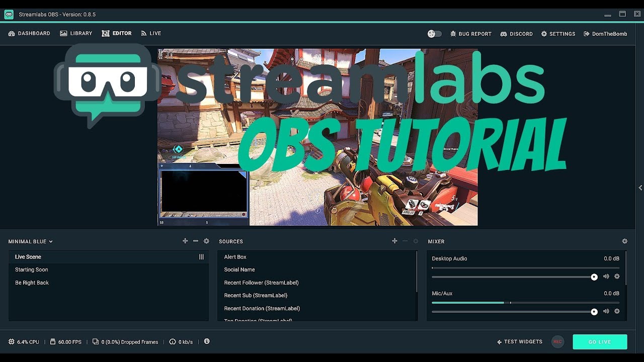The width and height of the screenshot is (644, 362).
Task: Open the info icon in status bar
Action: (x=207, y=341)
